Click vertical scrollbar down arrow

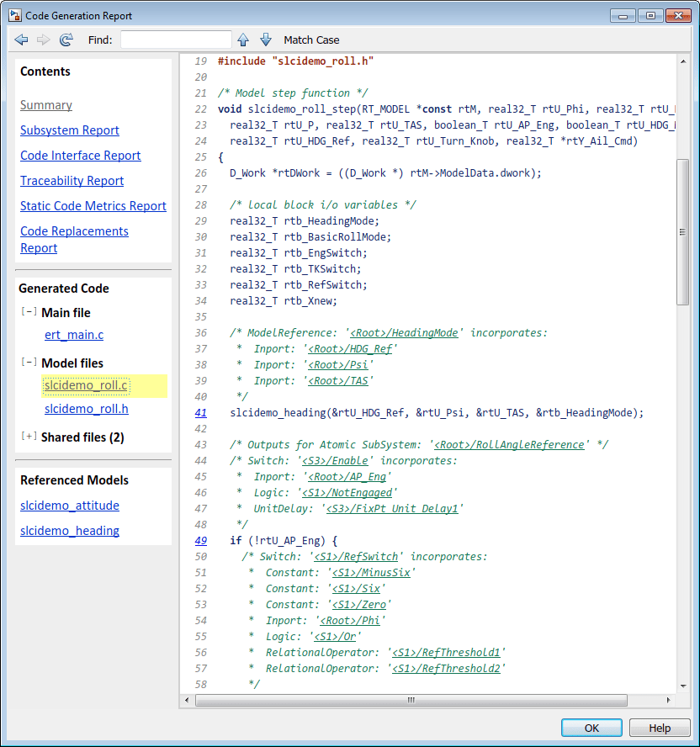click(x=683, y=686)
